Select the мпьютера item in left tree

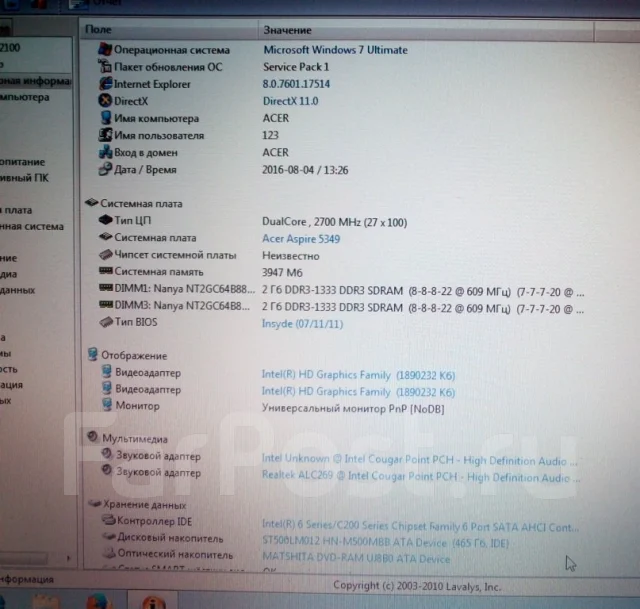click(x=24, y=97)
